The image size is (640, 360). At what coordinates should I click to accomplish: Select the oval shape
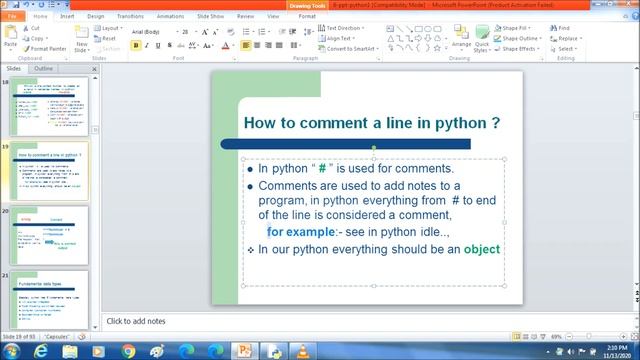click(x=428, y=29)
